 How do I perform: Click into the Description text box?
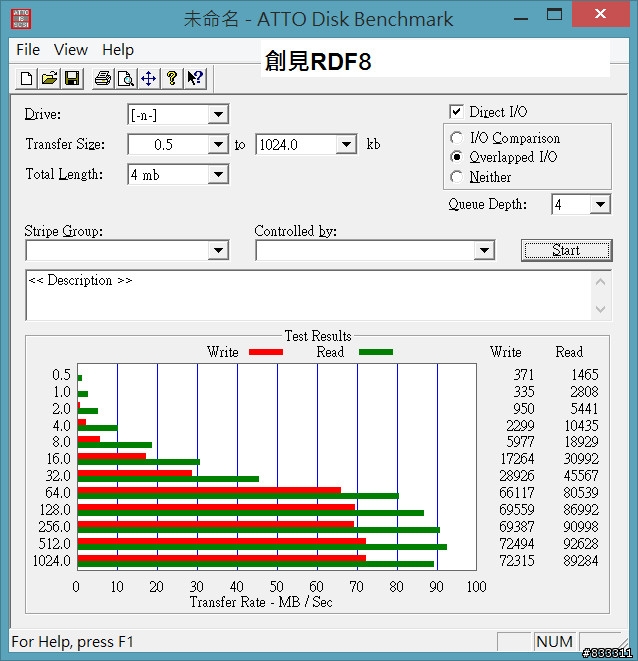point(309,296)
